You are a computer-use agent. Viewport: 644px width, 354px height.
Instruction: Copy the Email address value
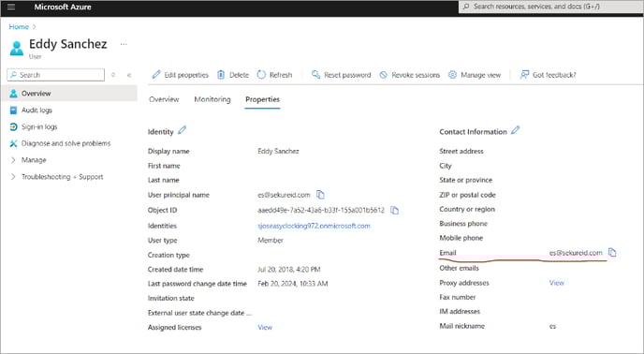(612, 252)
